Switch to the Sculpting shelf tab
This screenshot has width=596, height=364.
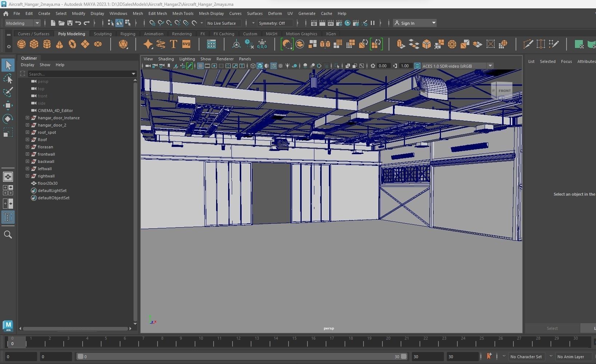(103, 34)
